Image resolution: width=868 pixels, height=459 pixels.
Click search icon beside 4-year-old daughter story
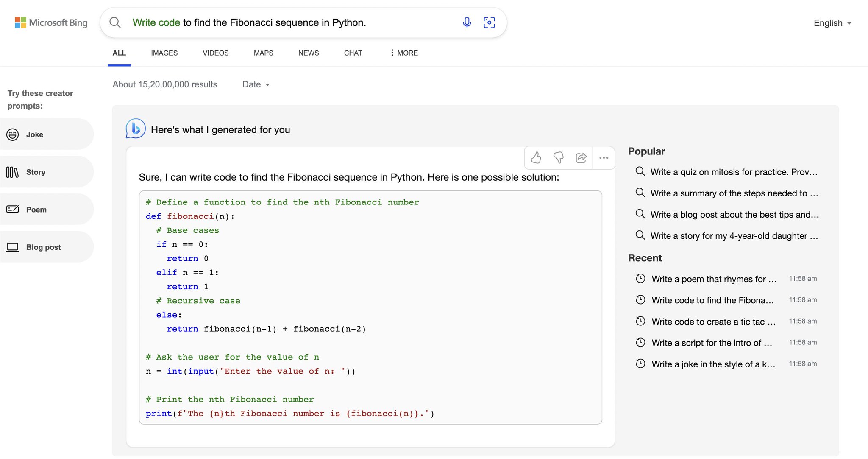click(640, 235)
